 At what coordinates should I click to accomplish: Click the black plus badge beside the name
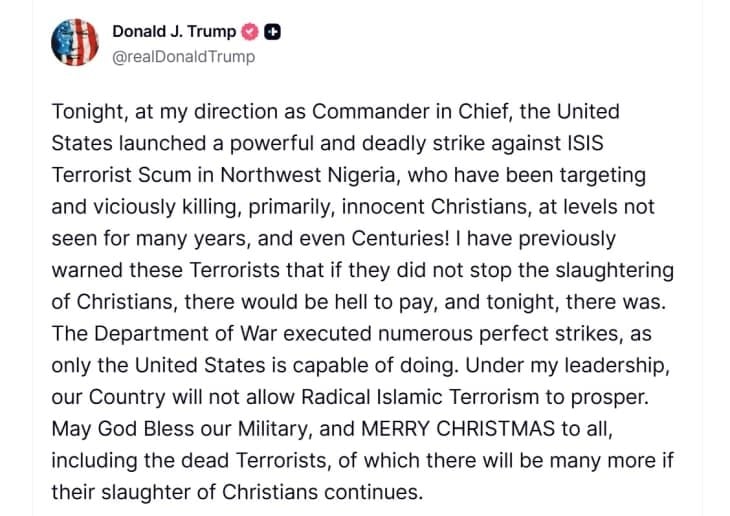click(271, 32)
